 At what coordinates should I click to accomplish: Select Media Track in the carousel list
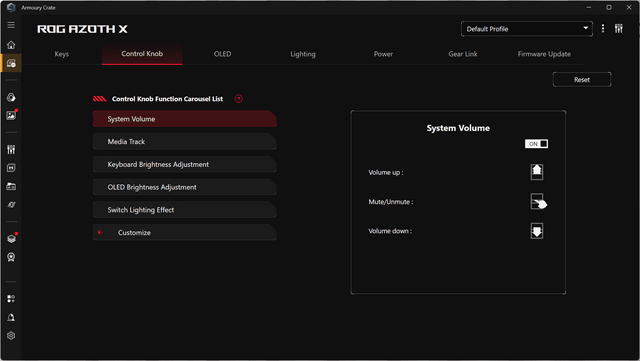(x=184, y=142)
